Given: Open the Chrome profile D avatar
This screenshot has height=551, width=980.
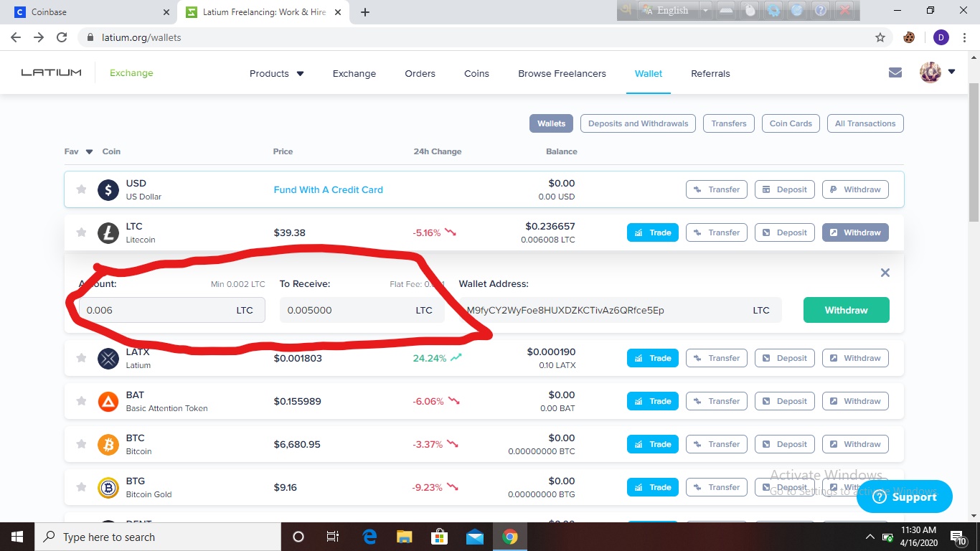Looking at the screenshot, I should tap(941, 37).
